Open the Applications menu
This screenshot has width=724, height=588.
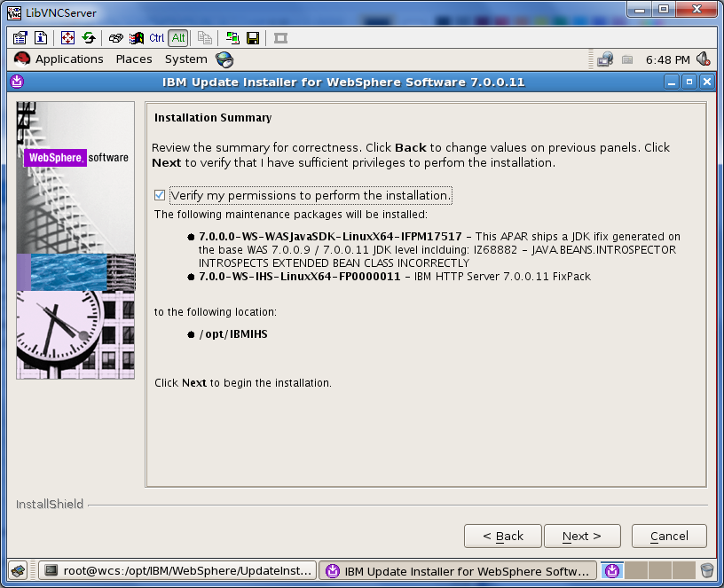69,59
